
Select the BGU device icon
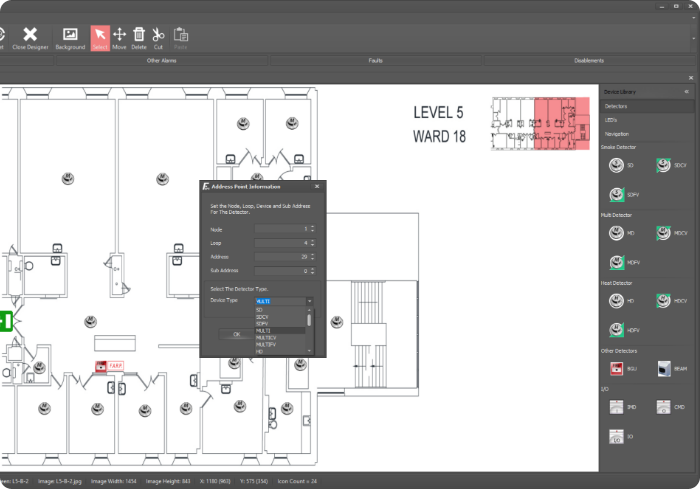click(617, 368)
